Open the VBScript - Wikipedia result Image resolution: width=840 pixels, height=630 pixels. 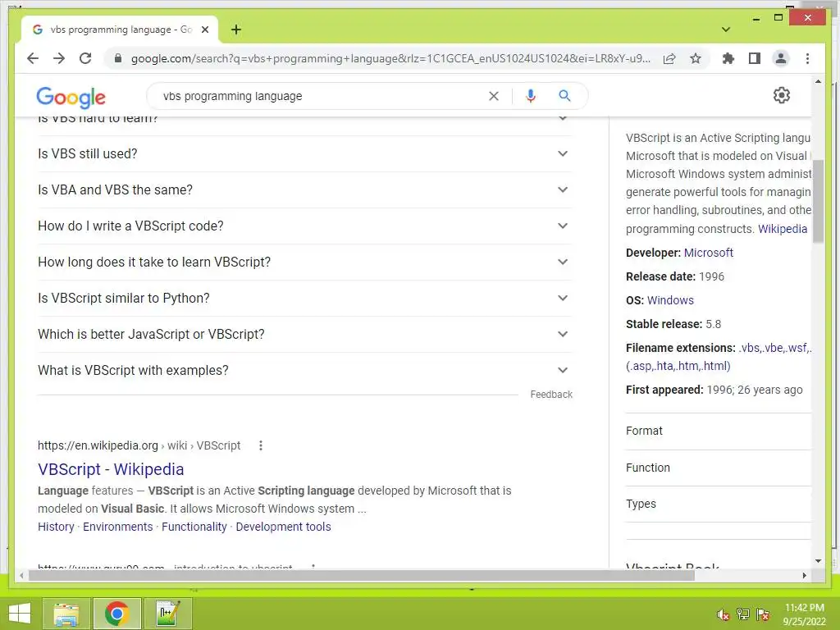111,469
